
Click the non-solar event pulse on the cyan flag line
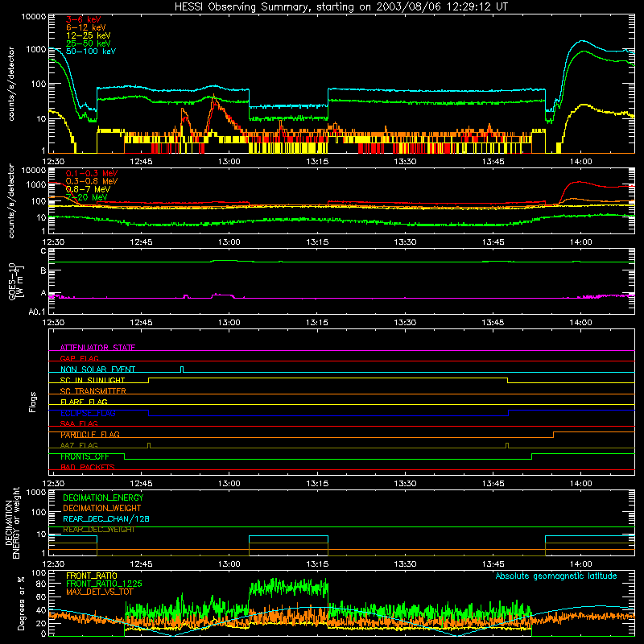coord(183,369)
